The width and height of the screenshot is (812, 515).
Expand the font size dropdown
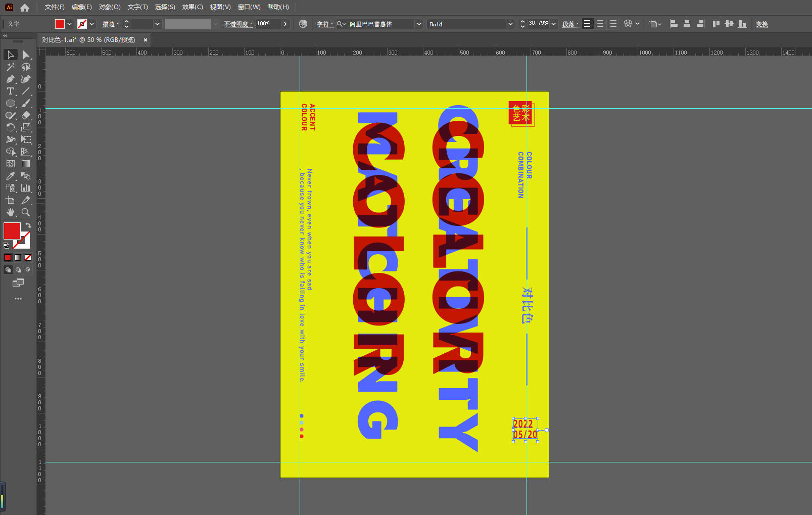coord(554,24)
